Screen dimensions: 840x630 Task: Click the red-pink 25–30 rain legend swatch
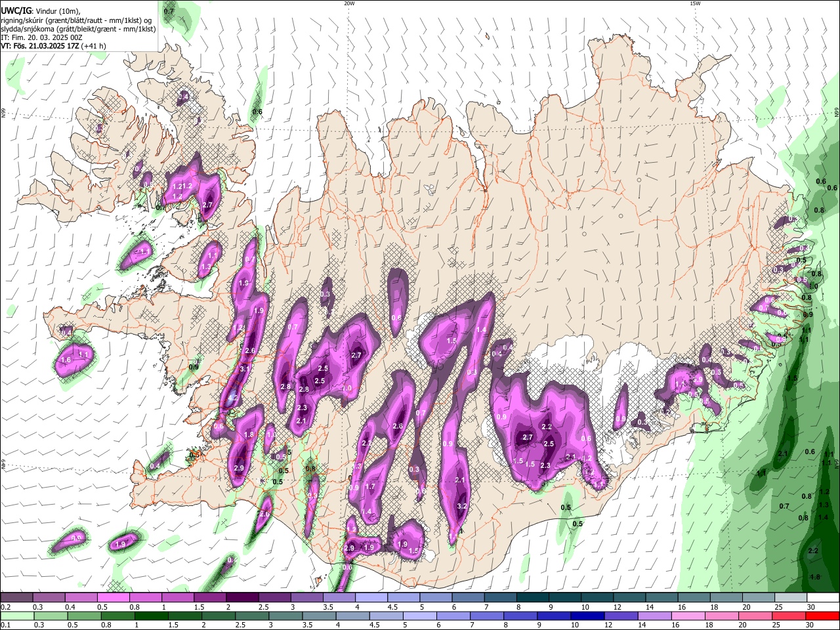(x=789, y=616)
